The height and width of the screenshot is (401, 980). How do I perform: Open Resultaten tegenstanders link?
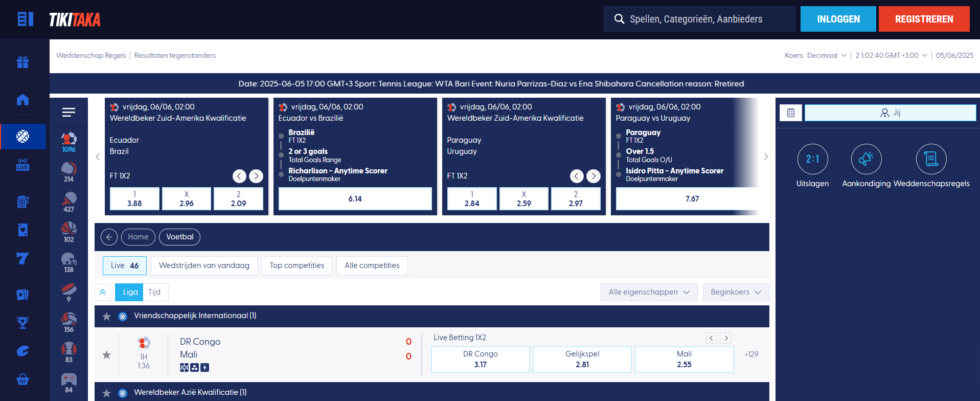click(x=175, y=55)
